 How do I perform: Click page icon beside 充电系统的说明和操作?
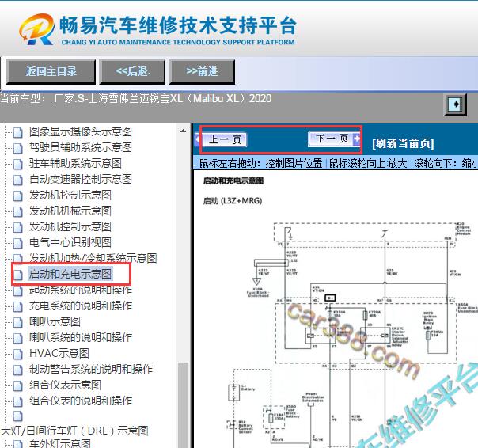18,306
